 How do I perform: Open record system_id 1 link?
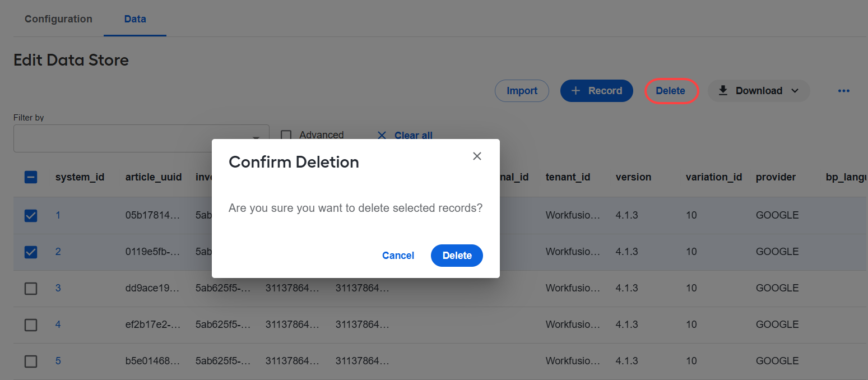click(x=58, y=215)
